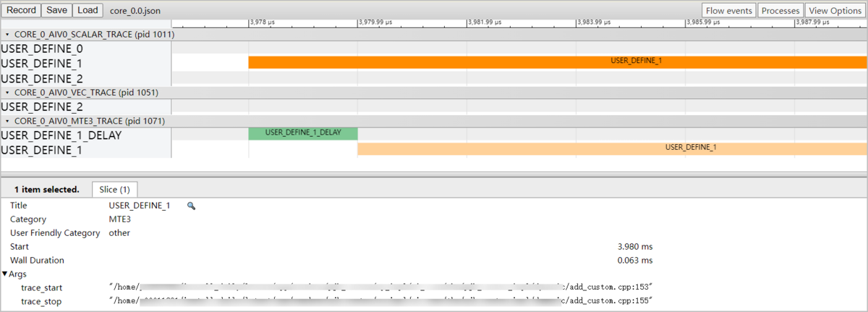Image resolution: width=868 pixels, height=312 pixels.
Task: Open the Flow events menu
Action: pos(728,10)
